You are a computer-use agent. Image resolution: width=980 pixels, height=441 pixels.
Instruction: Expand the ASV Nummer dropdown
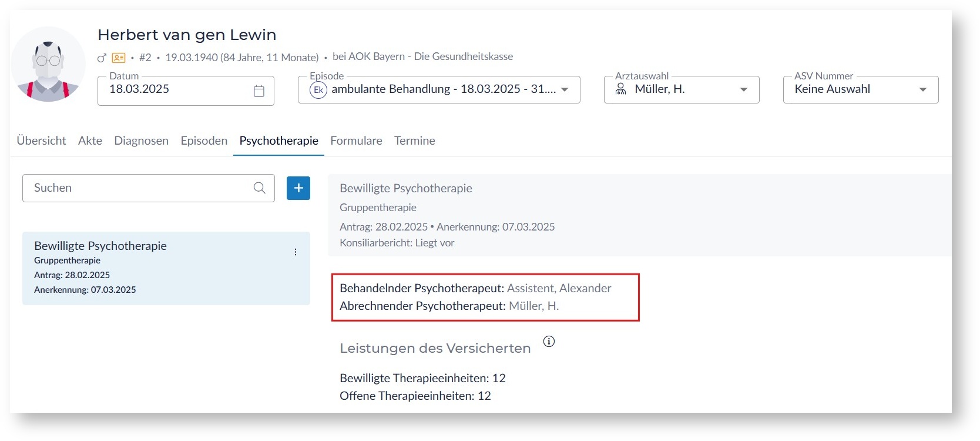tap(922, 90)
